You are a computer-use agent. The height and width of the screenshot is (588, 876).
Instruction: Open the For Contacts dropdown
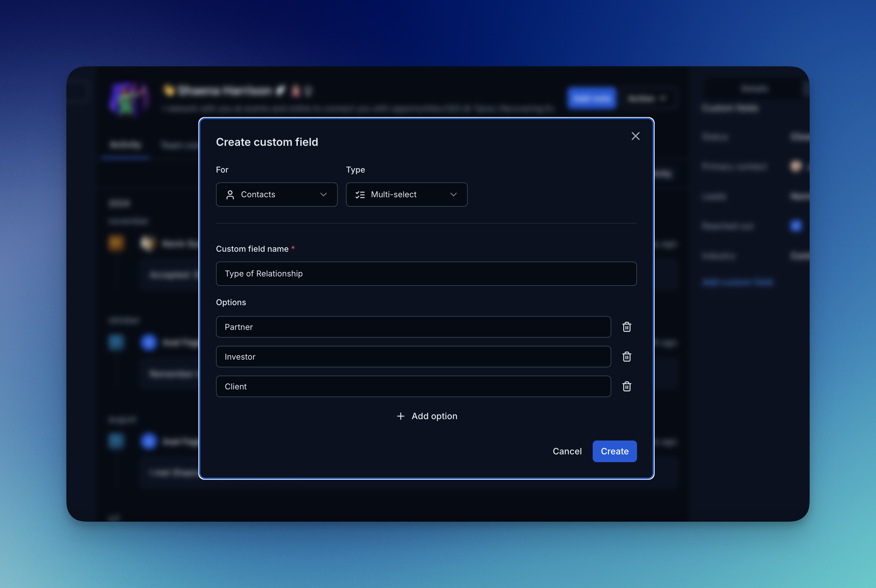coord(277,195)
